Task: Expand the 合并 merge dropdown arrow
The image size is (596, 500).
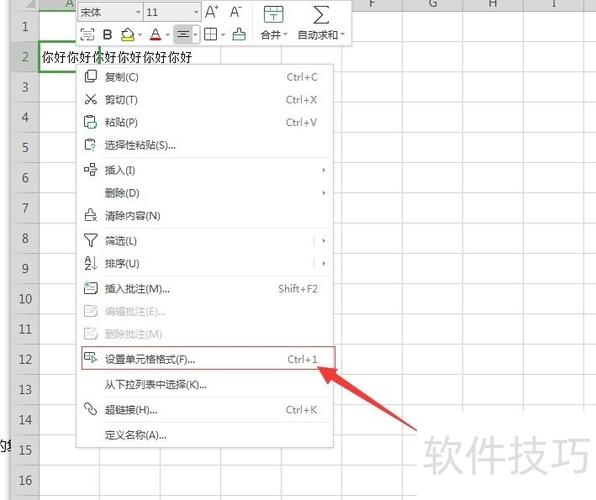Action: click(x=285, y=35)
